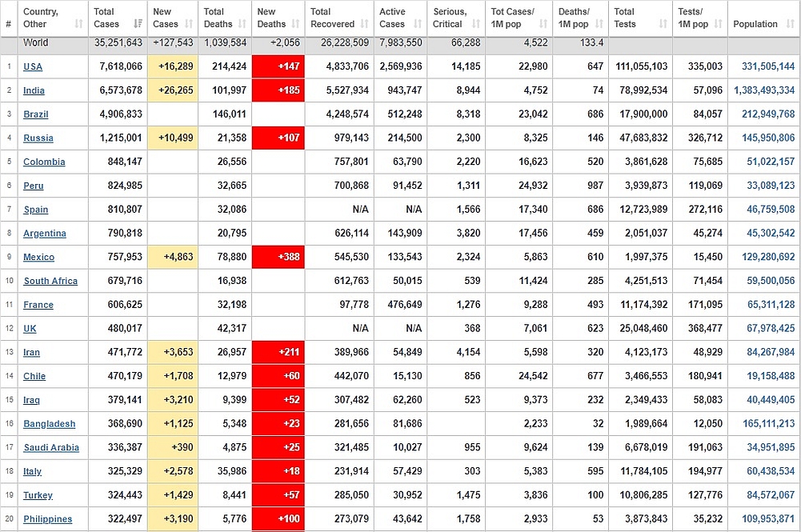This screenshot has height=532, width=801.
Task: Open the UK country link
Action: pos(30,328)
